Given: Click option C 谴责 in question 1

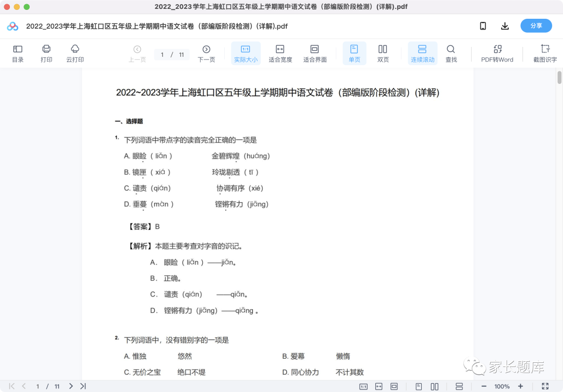Looking at the screenshot, I should tap(147, 188).
